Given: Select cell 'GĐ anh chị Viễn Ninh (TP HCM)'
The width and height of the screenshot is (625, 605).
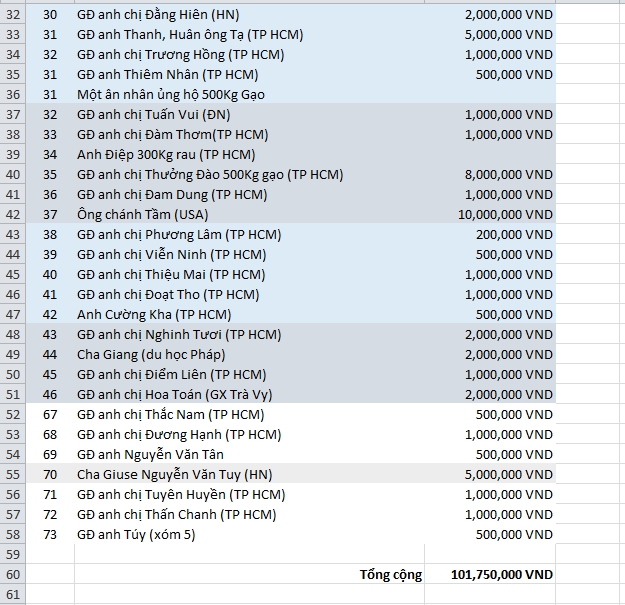Looking at the screenshot, I should click(250, 254).
